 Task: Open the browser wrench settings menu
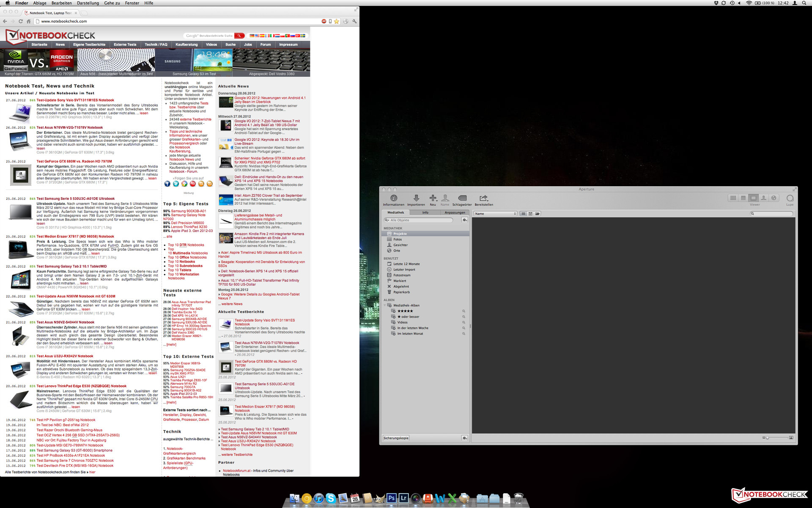[354, 21]
